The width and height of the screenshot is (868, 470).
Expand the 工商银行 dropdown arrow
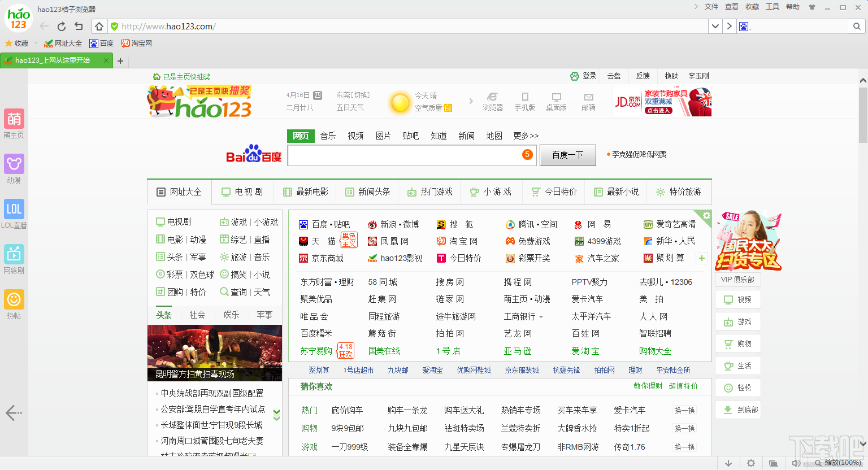541,317
